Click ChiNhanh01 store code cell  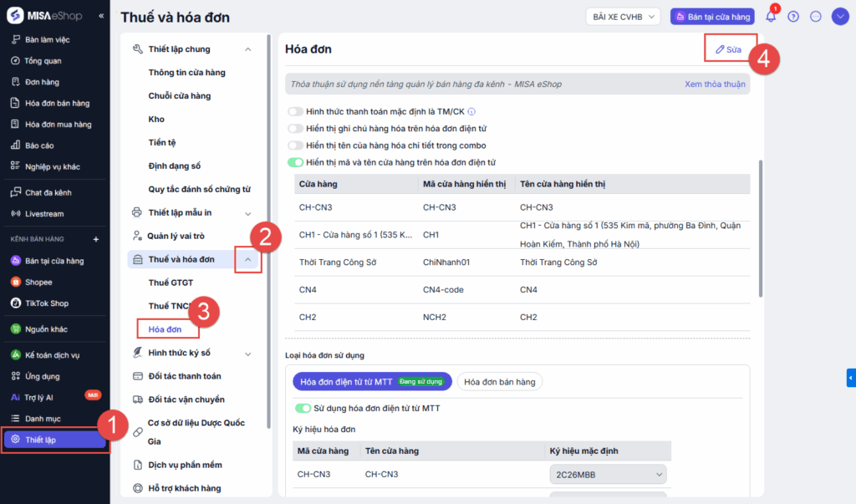[446, 262]
